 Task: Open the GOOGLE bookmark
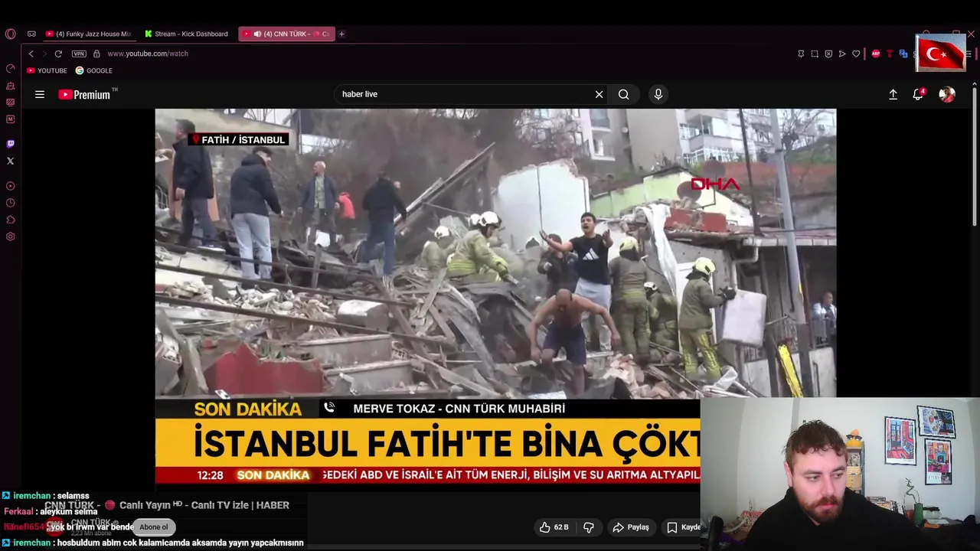coord(94,70)
